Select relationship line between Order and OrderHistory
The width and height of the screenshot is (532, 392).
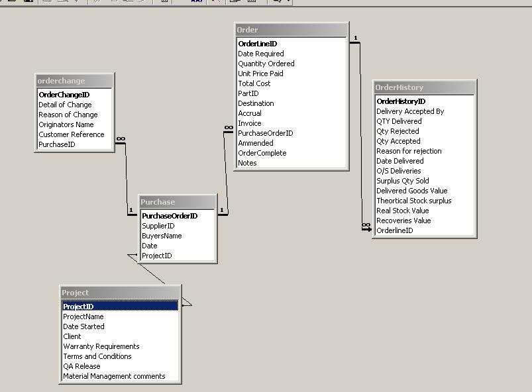point(361,136)
